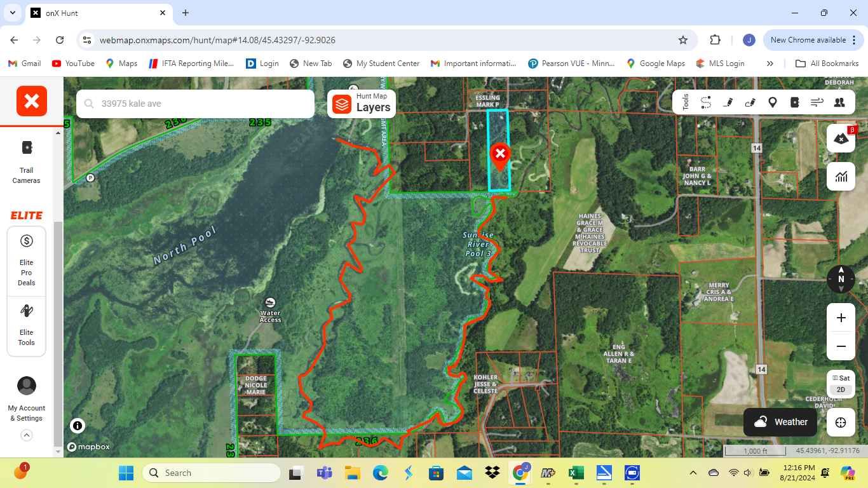Select the Line distance tool

point(706,102)
